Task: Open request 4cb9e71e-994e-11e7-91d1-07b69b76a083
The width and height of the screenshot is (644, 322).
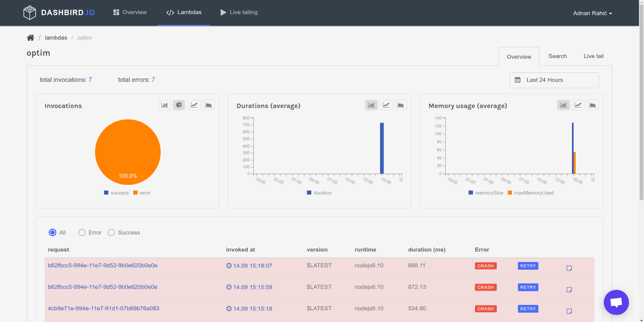Action: pos(103,308)
